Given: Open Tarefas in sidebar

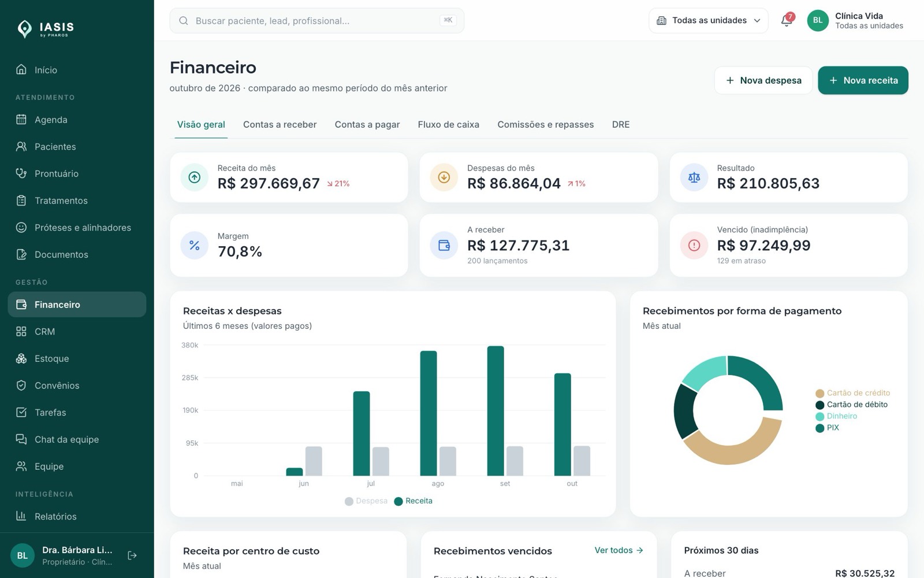Looking at the screenshot, I should [x=77, y=413].
